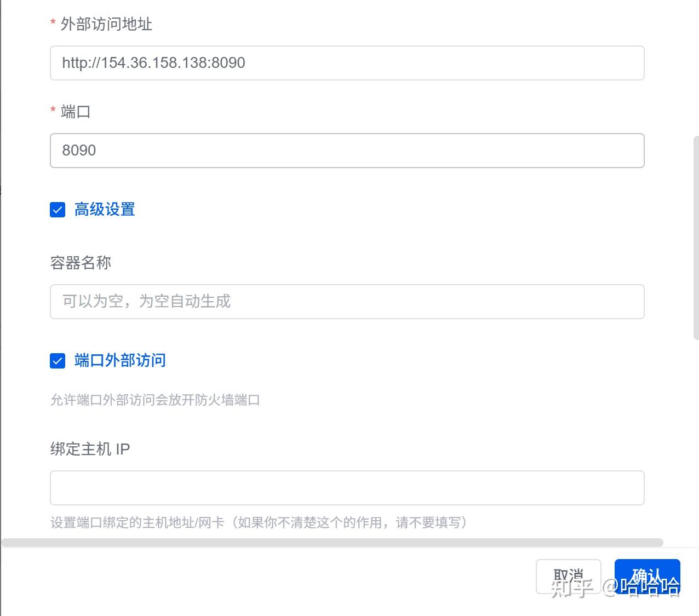Click the red asterisk beside 外部访问地址
The width and height of the screenshot is (699, 616).
click(53, 23)
